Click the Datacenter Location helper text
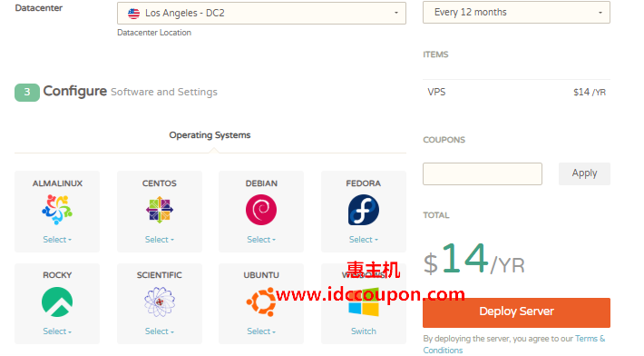Viewport: 644px width, 356px height. click(154, 33)
